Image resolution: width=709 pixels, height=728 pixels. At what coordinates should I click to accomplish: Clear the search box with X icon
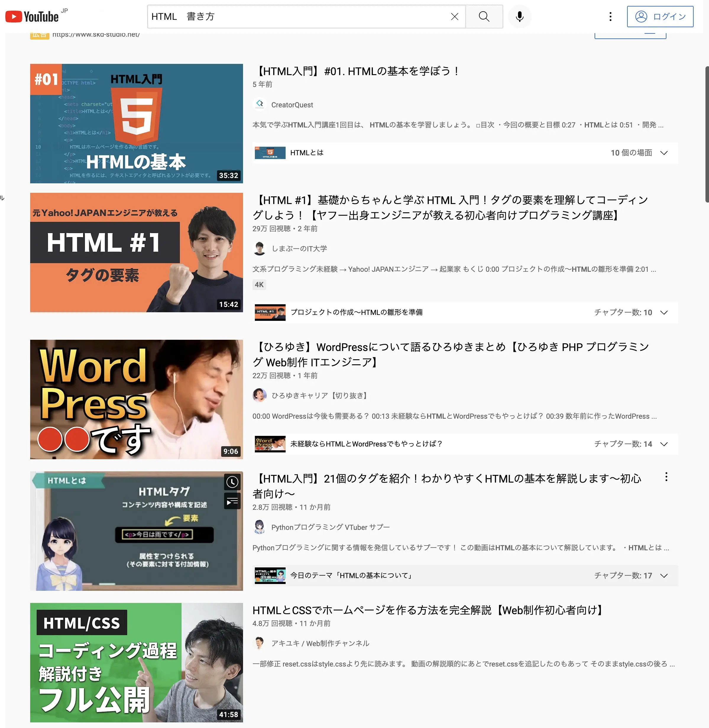coord(454,16)
